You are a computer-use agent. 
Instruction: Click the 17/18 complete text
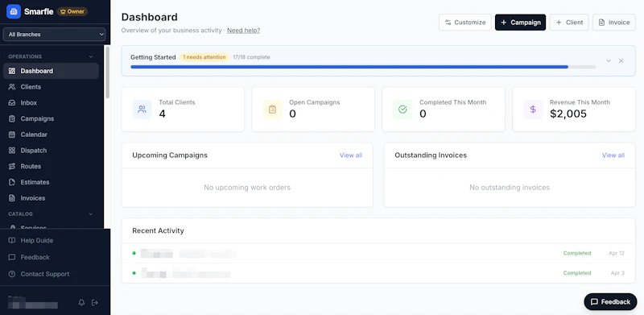251,57
